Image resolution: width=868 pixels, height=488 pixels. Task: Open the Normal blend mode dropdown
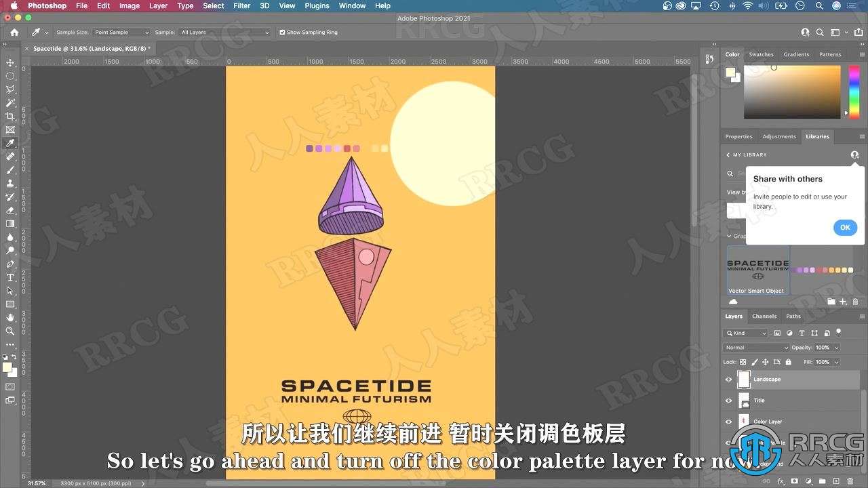(x=756, y=347)
